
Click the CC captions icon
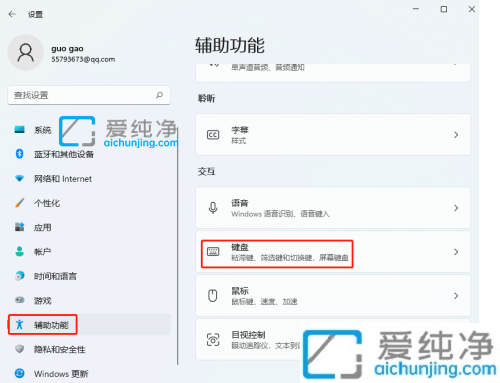[213, 135]
